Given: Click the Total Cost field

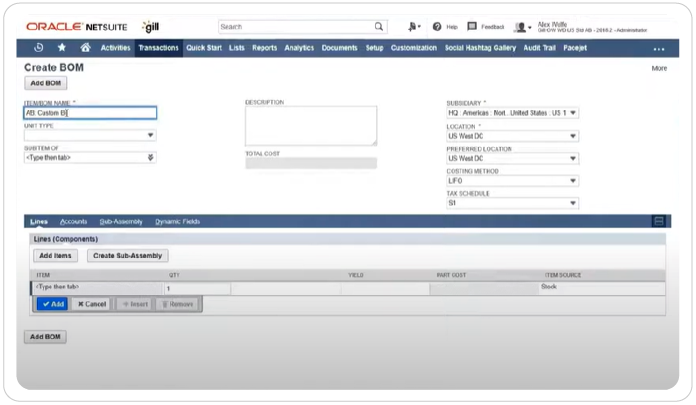Looking at the screenshot, I should (x=311, y=163).
